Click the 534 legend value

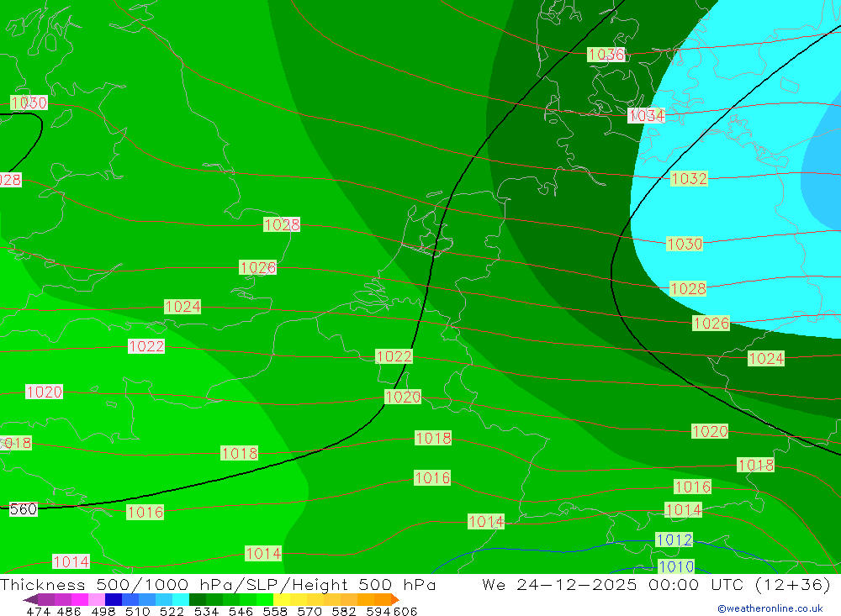tap(206, 611)
